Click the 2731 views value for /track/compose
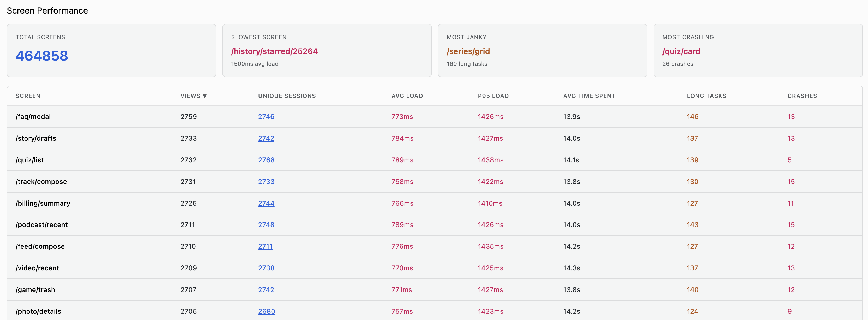This screenshot has height=320, width=868. pyautogui.click(x=188, y=181)
